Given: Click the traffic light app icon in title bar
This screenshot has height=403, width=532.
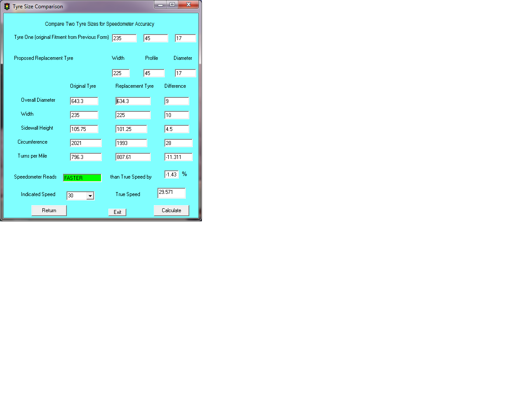Looking at the screenshot, I should 6,6.
